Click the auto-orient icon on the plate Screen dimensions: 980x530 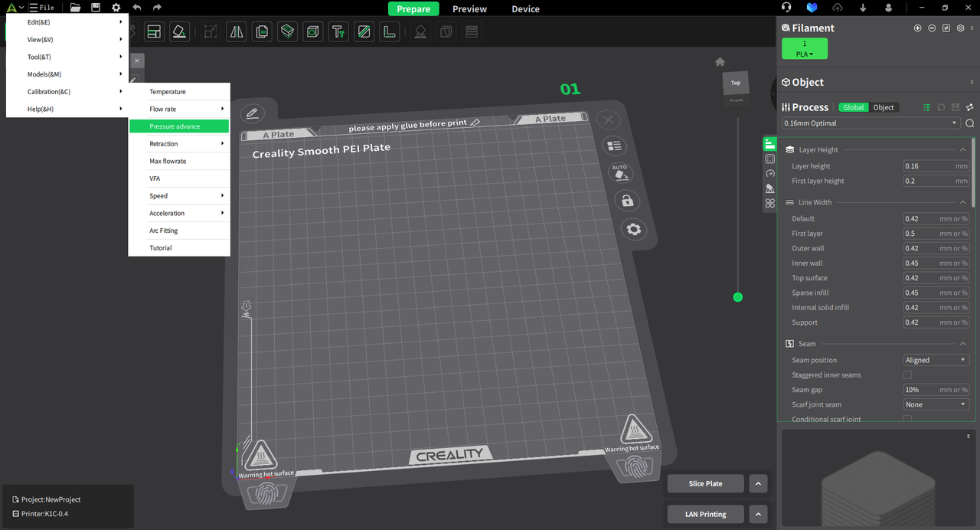click(x=619, y=172)
